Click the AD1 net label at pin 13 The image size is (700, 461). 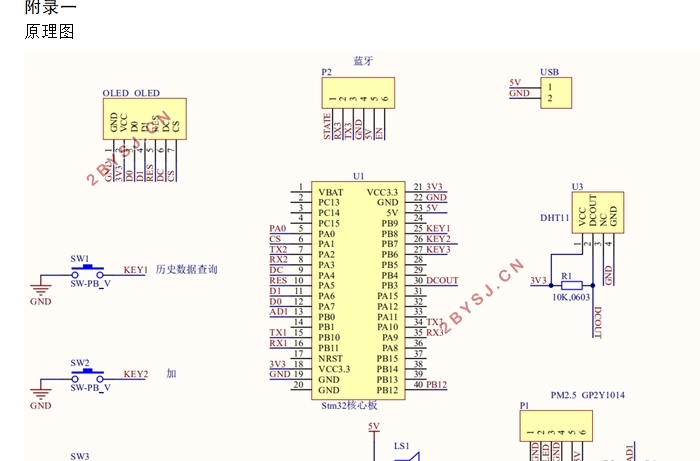point(279,311)
